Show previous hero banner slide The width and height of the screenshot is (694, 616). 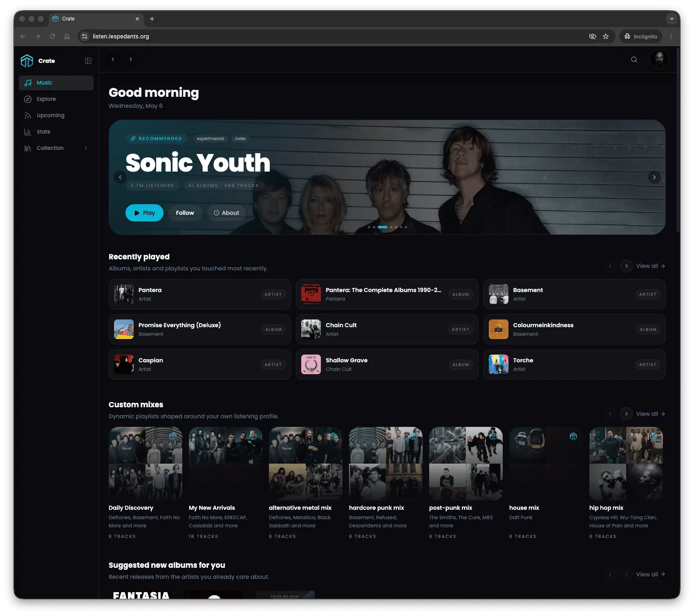pyautogui.click(x=120, y=177)
